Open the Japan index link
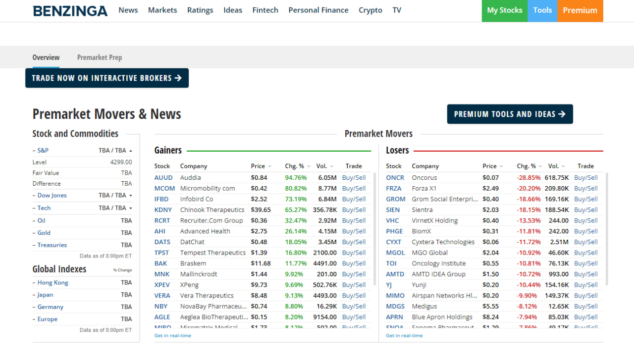Screen dimensions: 634x364 tap(45, 295)
